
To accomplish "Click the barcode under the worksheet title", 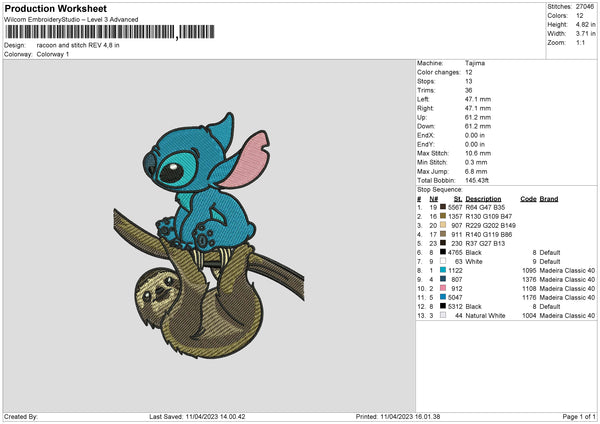I will pos(110,32).
